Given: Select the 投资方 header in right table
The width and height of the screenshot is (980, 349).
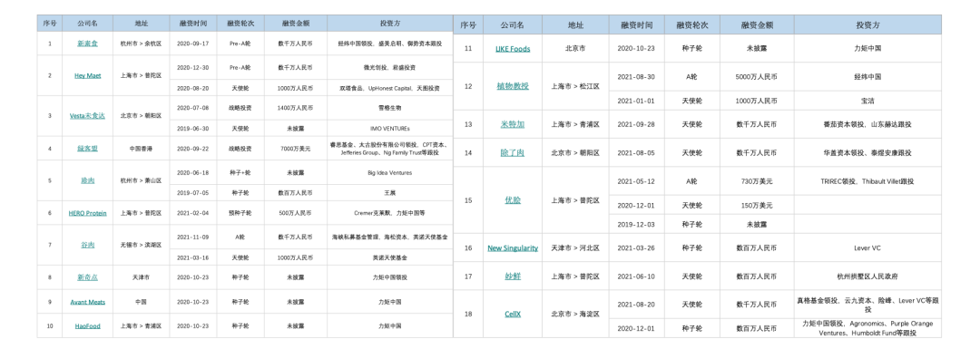Looking at the screenshot, I should point(868,25).
